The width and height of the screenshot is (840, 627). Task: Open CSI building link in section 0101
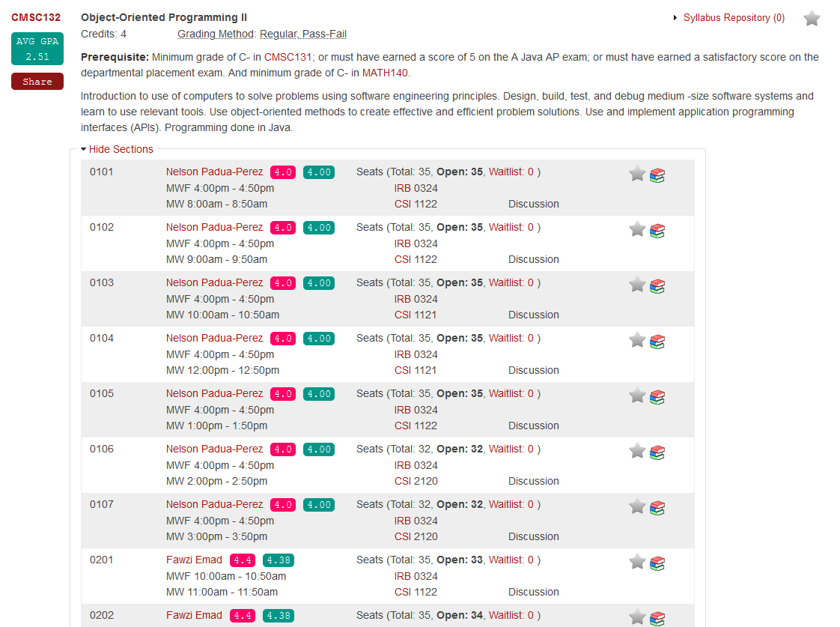click(x=402, y=204)
